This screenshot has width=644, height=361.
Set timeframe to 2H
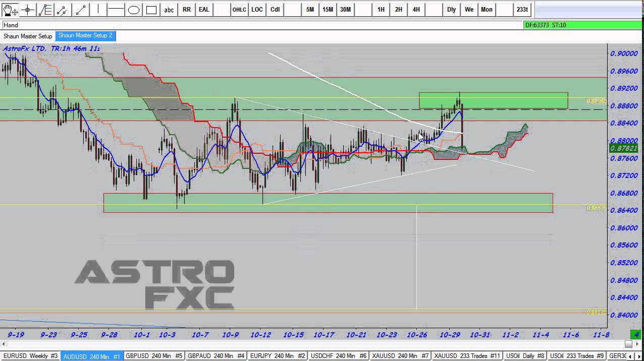pyautogui.click(x=399, y=10)
